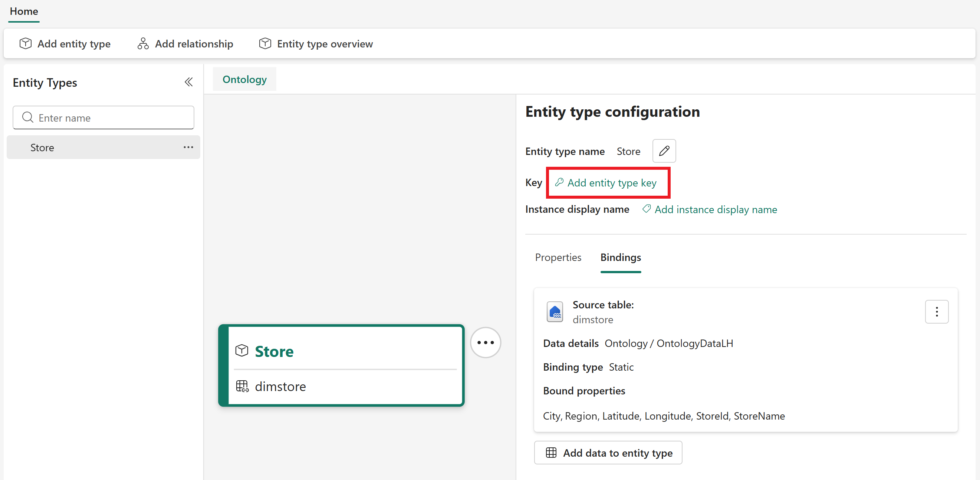Click the pencil icon to edit entity type name

click(664, 151)
